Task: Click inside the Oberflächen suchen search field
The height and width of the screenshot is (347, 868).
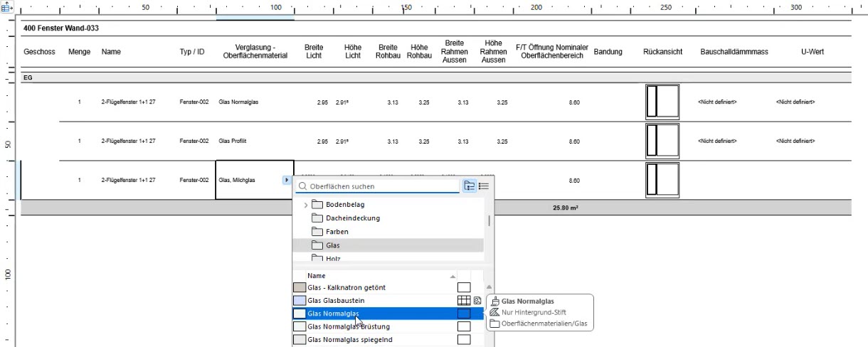Action: point(378,186)
